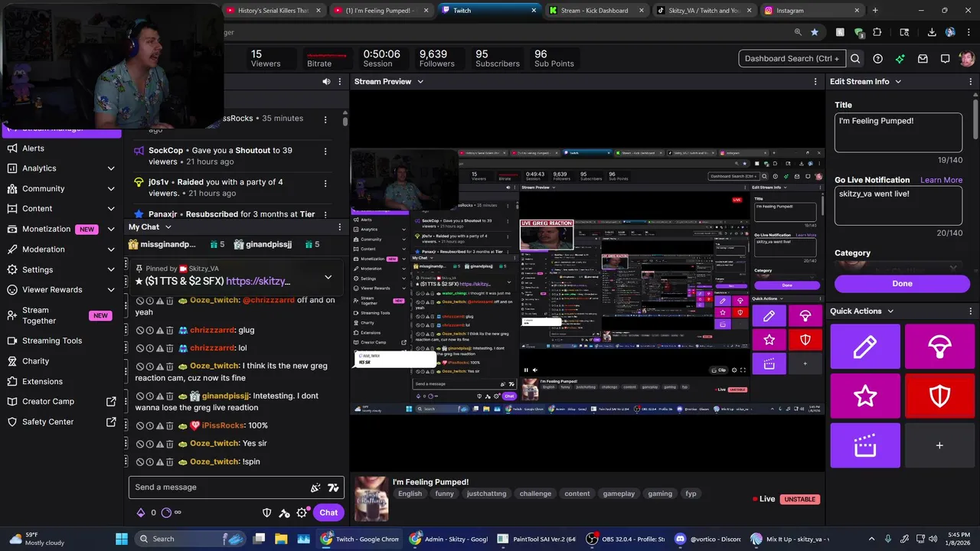Add a new quick action with plus tile
This screenshot has height=551, width=980.
[x=939, y=445]
